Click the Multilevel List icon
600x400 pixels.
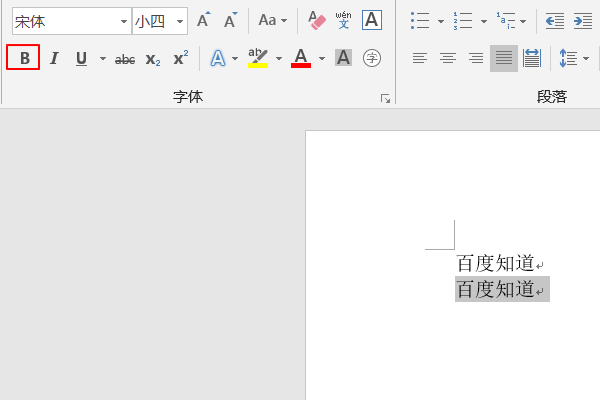(506, 21)
